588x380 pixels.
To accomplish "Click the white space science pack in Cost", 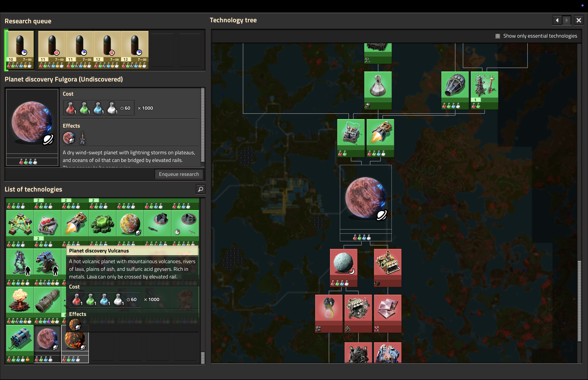I will tap(112, 108).
